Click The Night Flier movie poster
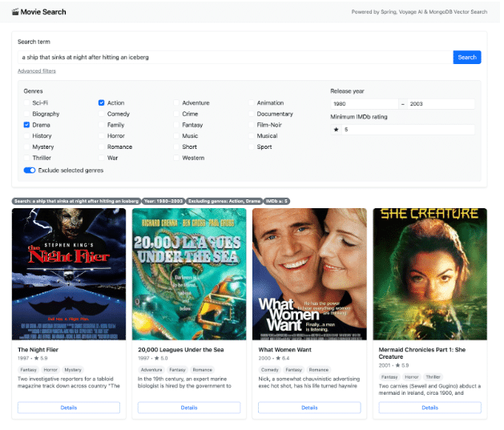Screen dimensions: 504x430 click(69, 274)
